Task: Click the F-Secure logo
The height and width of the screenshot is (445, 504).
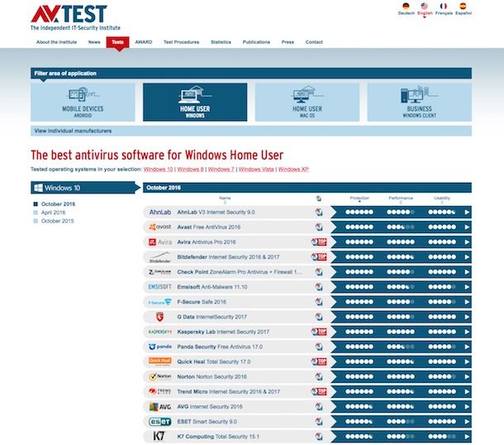Action: click(159, 302)
